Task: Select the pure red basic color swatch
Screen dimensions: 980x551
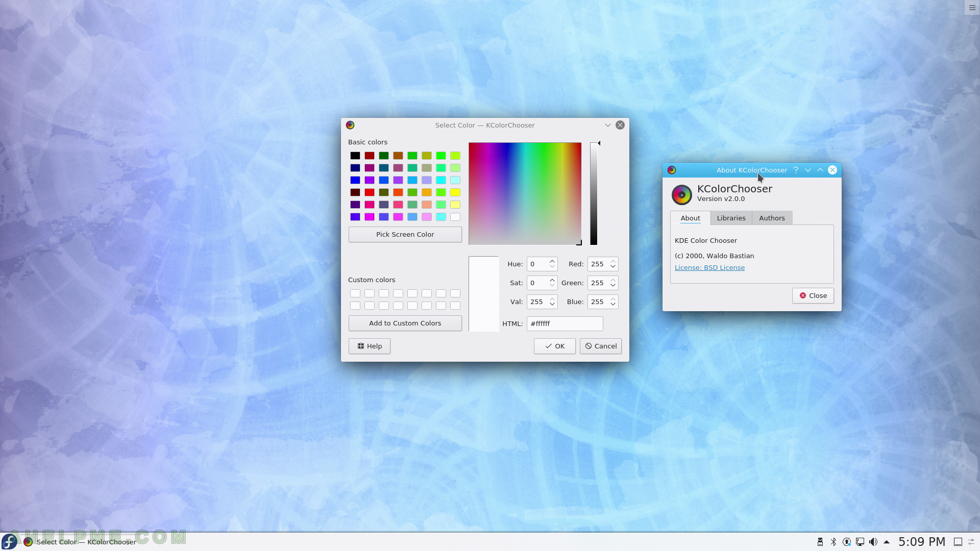Action: pyautogui.click(x=370, y=192)
